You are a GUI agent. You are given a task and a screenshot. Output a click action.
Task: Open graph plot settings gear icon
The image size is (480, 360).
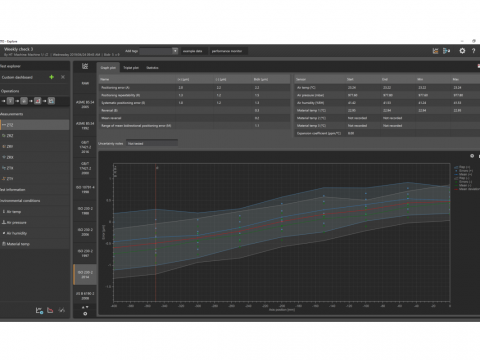[x=472, y=156]
